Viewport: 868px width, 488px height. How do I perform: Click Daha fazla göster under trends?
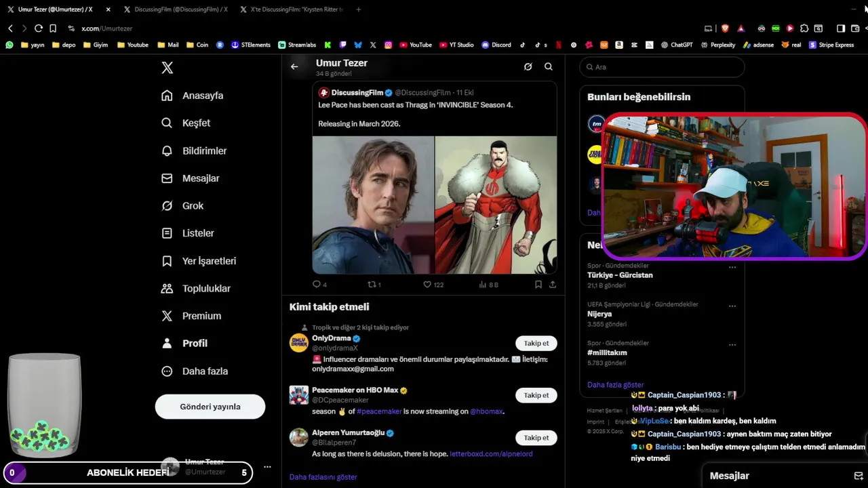(615, 384)
